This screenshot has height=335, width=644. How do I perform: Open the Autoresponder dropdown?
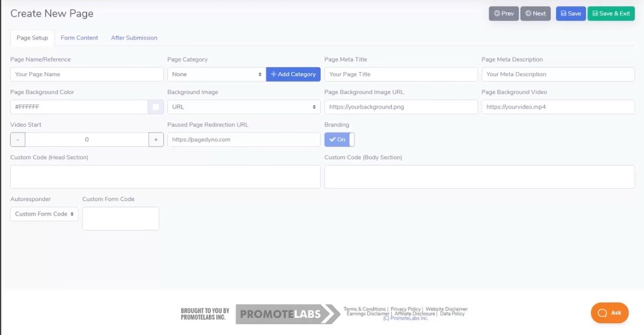pos(44,214)
